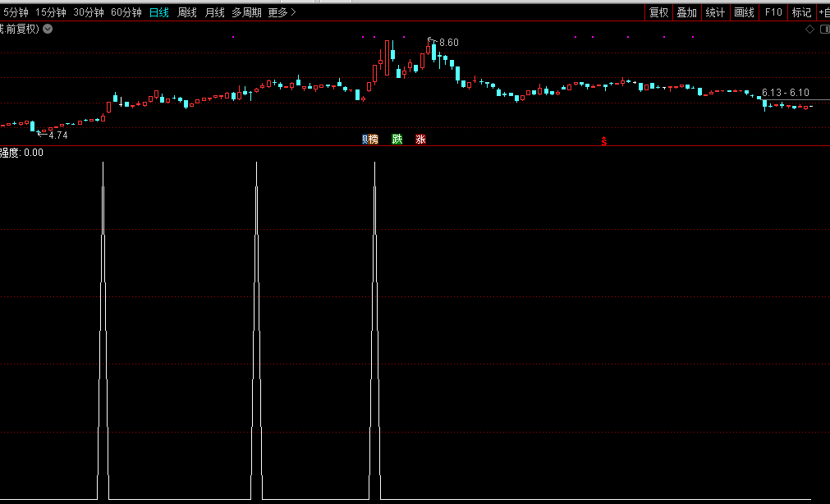Open the 统计 statistics button

click(x=715, y=12)
